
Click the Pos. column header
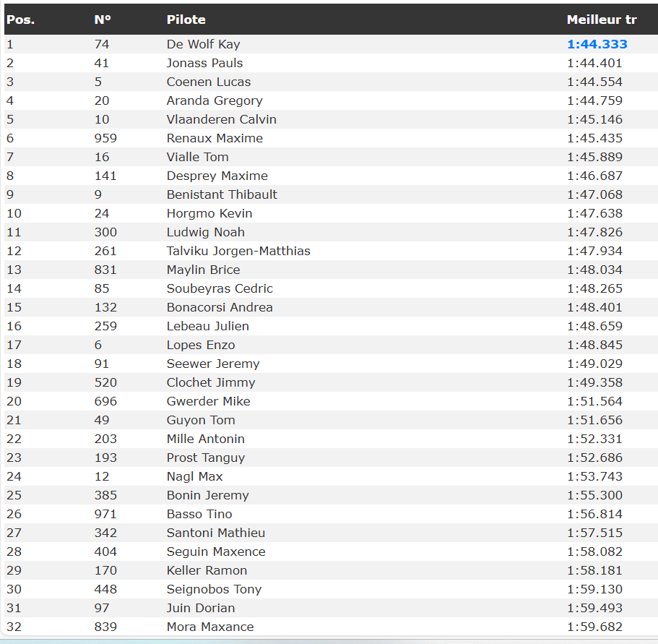coord(20,20)
